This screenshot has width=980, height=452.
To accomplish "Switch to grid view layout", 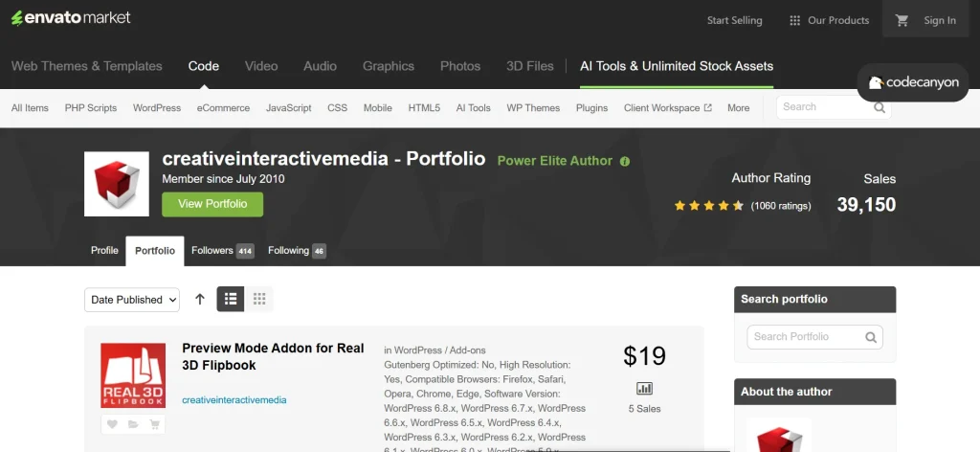I will click(258, 300).
